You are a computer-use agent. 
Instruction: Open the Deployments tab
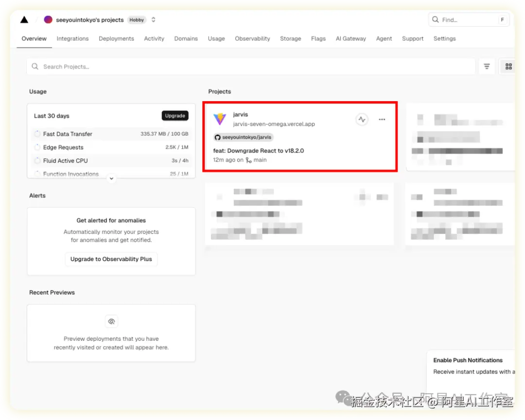click(x=116, y=38)
